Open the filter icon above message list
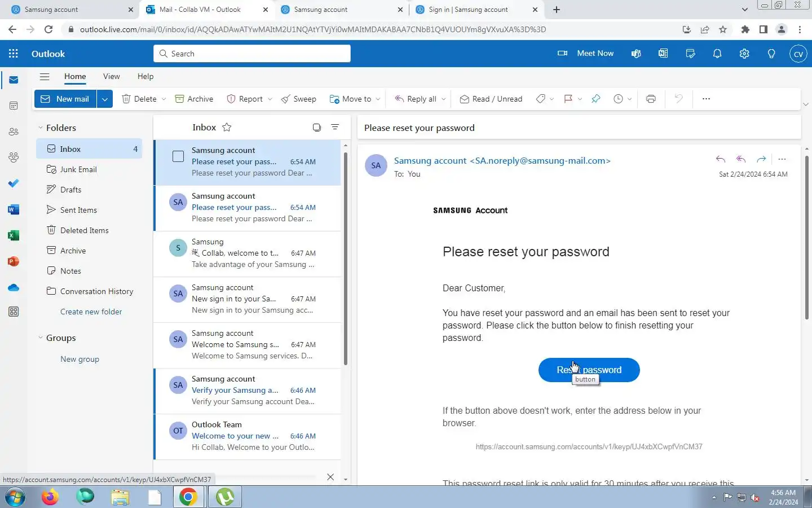Screen dimensions: 812x508 [335, 127]
